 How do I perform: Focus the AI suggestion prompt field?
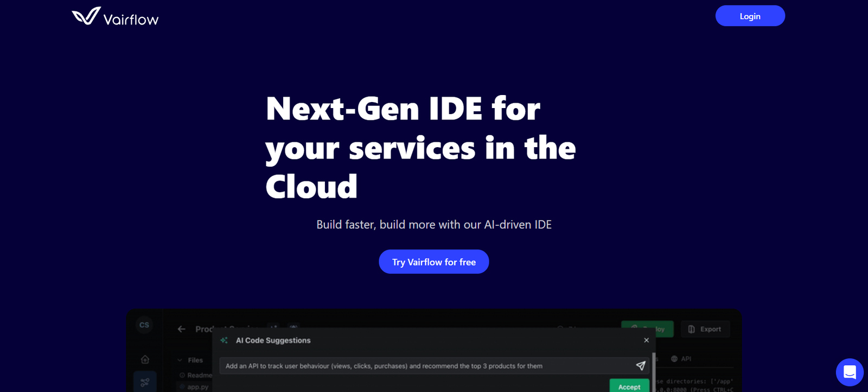(x=423, y=366)
